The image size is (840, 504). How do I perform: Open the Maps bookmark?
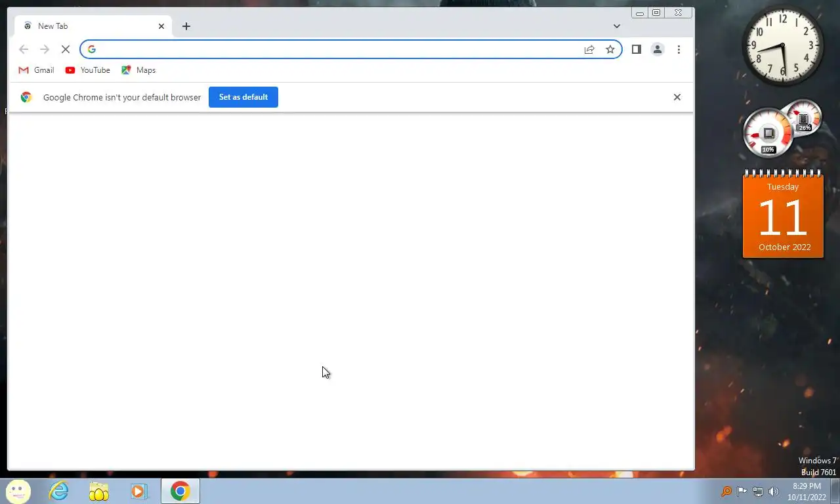pyautogui.click(x=138, y=70)
